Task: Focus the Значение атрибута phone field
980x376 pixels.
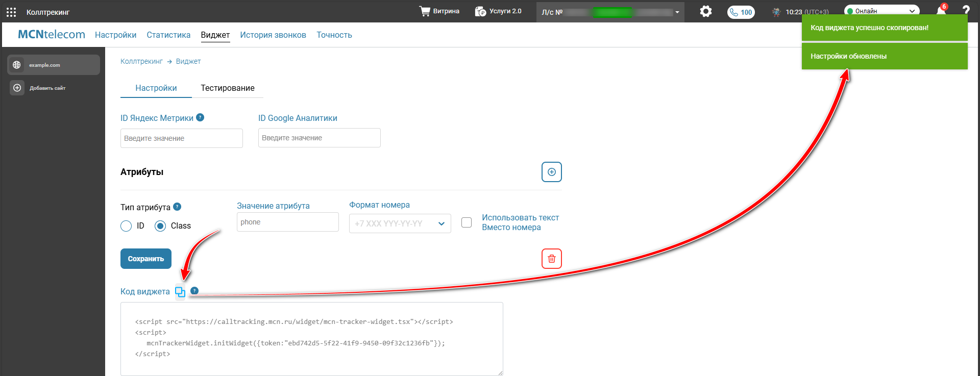Action: (x=288, y=222)
